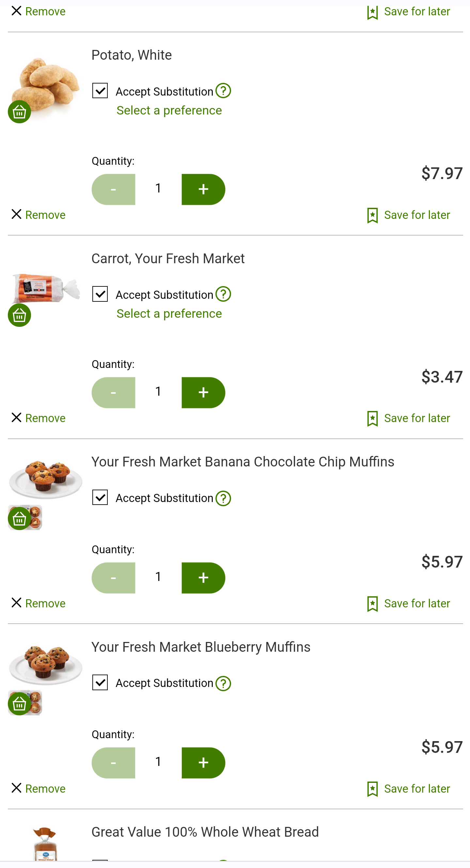Click bookmark icon to save Potato for later
The height and width of the screenshot is (868, 470).
pyautogui.click(x=372, y=215)
